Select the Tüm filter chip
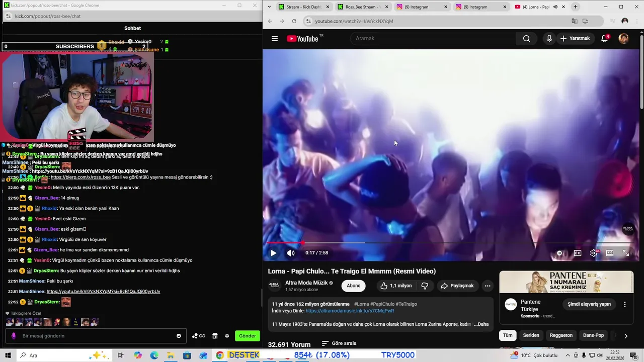The height and width of the screenshot is (362, 644). 508,335
